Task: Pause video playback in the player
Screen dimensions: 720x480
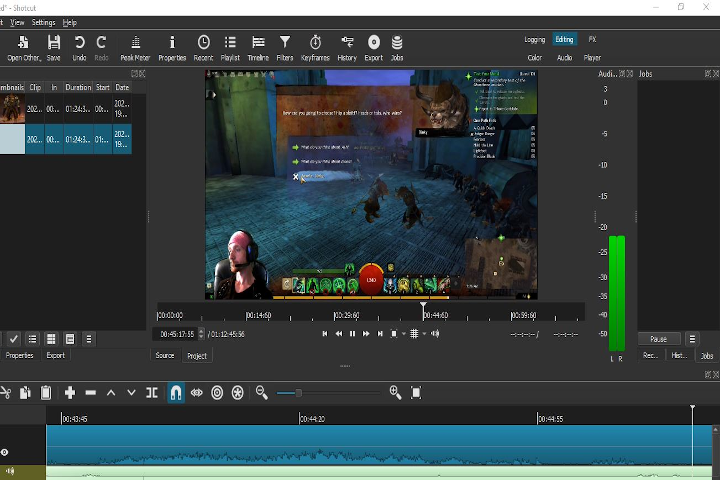Action: [x=352, y=334]
